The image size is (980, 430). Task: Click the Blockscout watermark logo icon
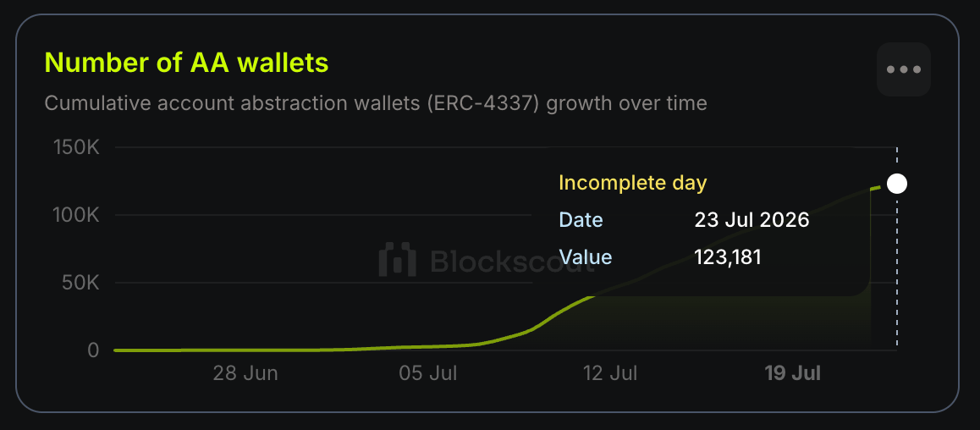[x=398, y=259]
